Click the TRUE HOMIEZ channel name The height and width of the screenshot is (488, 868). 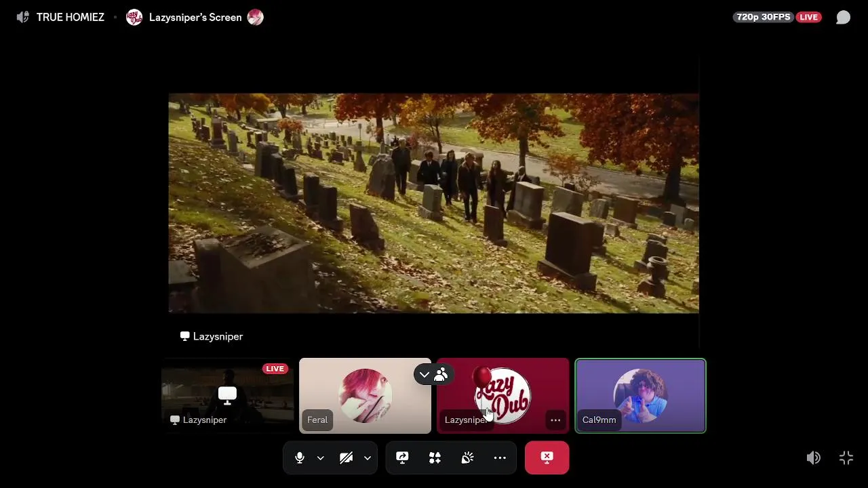click(x=71, y=18)
